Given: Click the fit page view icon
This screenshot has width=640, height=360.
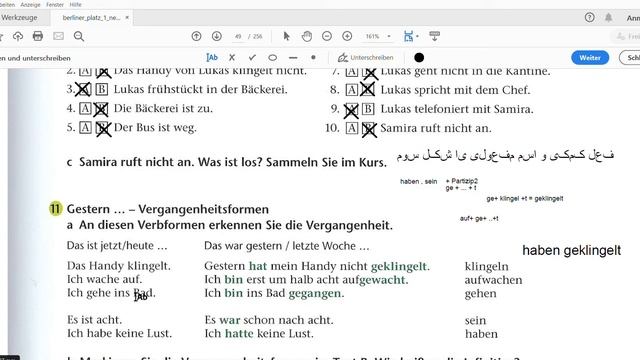Looking at the screenshot, I should (x=408, y=36).
